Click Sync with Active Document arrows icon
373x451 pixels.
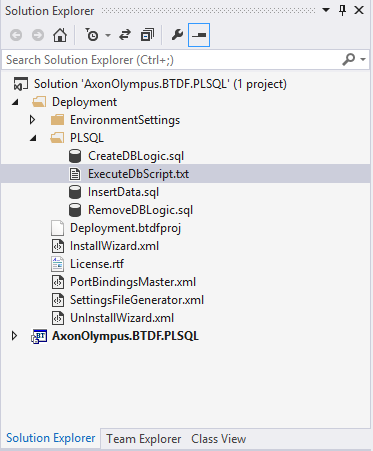pyautogui.click(x=125, y=35)
